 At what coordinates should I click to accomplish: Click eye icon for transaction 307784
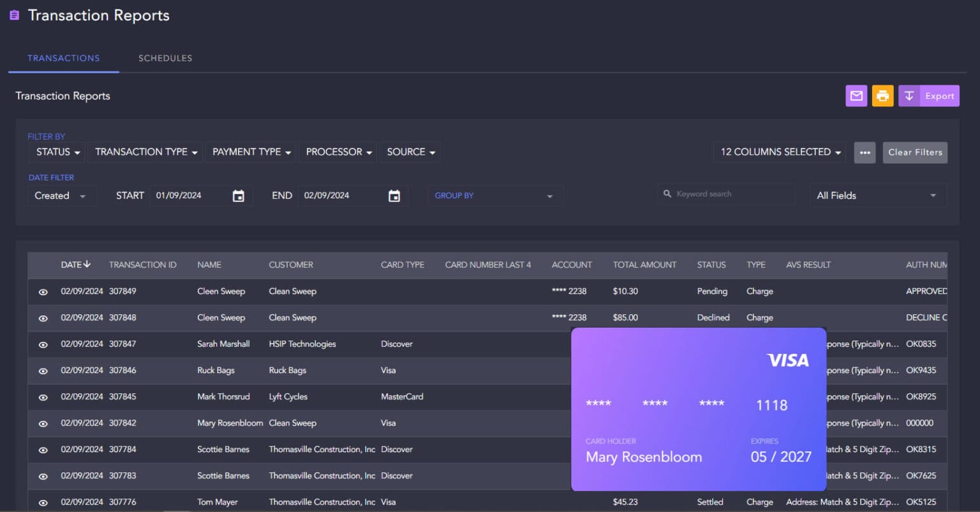43,450
